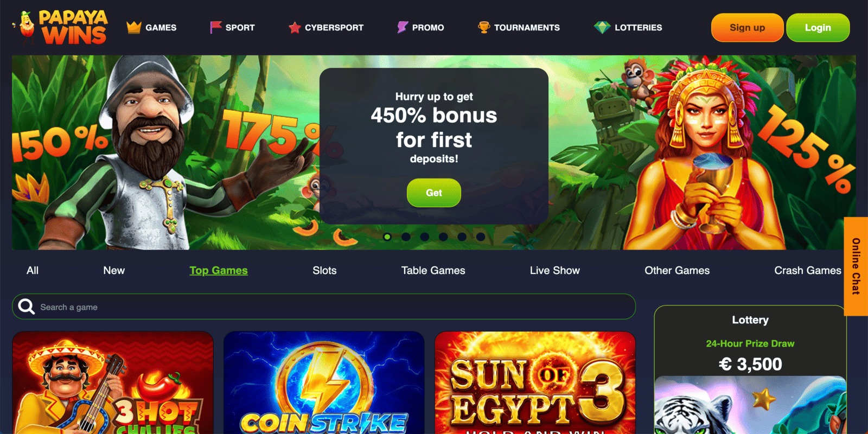Viewport: 868px width, 434px height.
Task: Click the star icon beside Cybersport
Action: pyautogui.click(x=295, y=27)
